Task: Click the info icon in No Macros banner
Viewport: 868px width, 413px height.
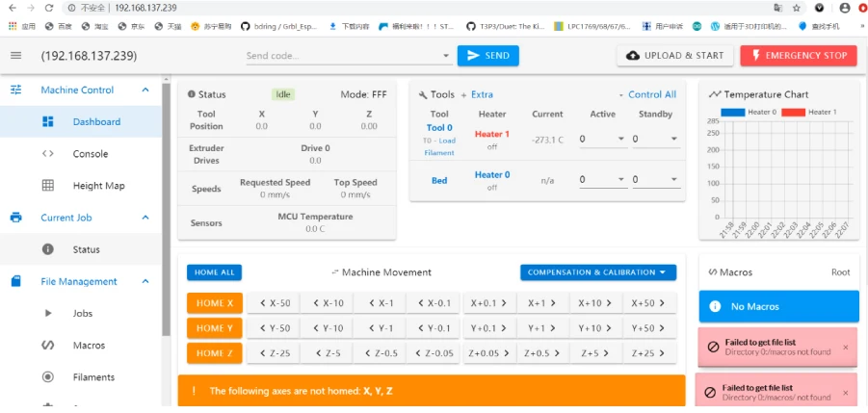Action: coord(715,306)
